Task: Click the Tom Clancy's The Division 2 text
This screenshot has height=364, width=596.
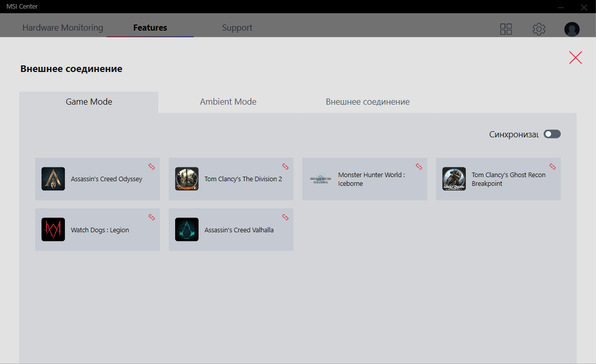Action: pyautogui.click(x=243, y=179)
